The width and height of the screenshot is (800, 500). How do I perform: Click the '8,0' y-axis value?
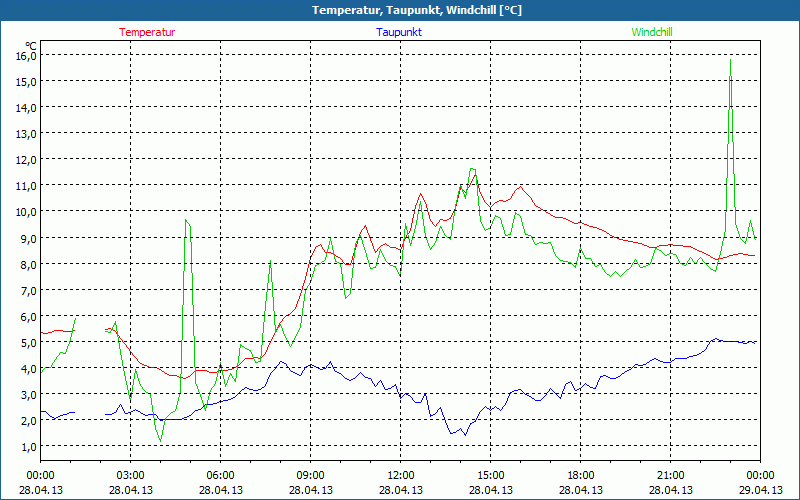pyautogui.click(x=28, y=264)
